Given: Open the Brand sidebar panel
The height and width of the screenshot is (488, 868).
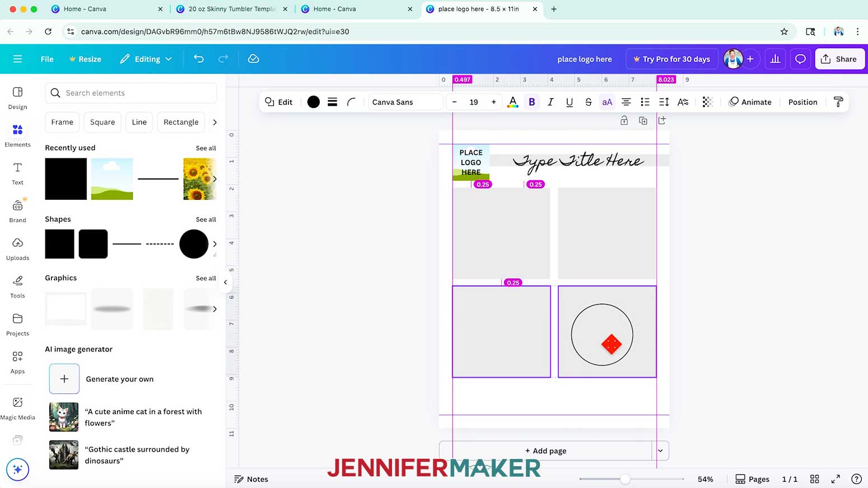Looking at the screenshot, I should [17, 211].
